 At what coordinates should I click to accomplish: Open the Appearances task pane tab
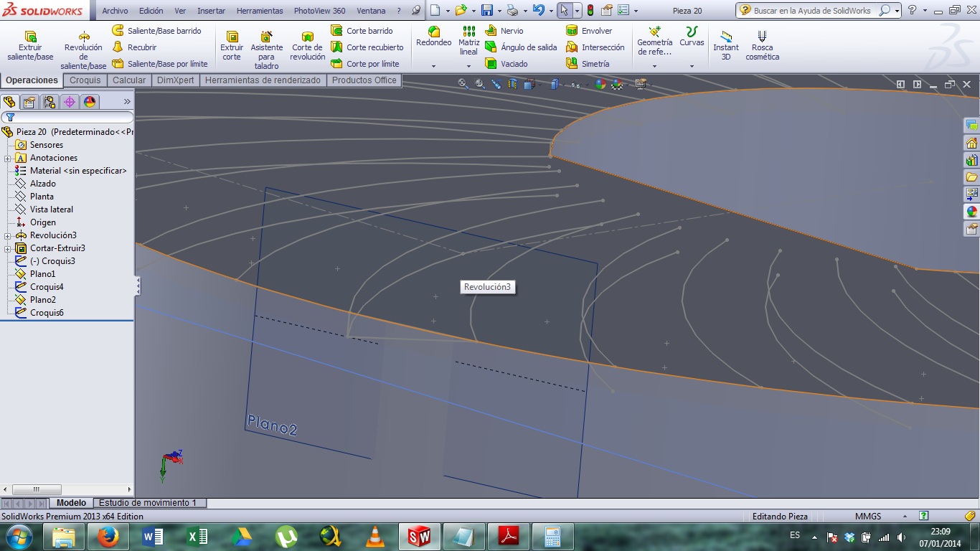972,212
